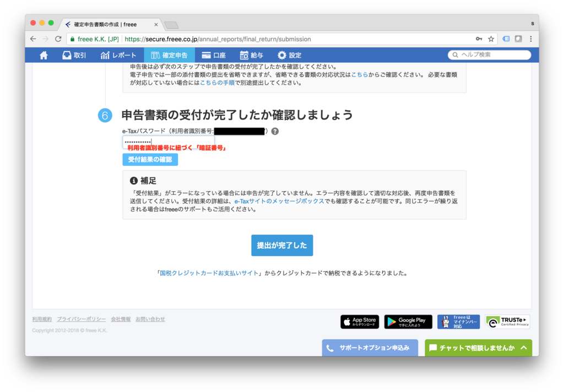Click the phone icon on サポートオプション申込み
Viewport: 564px width, 392px height.
(331, 347)
